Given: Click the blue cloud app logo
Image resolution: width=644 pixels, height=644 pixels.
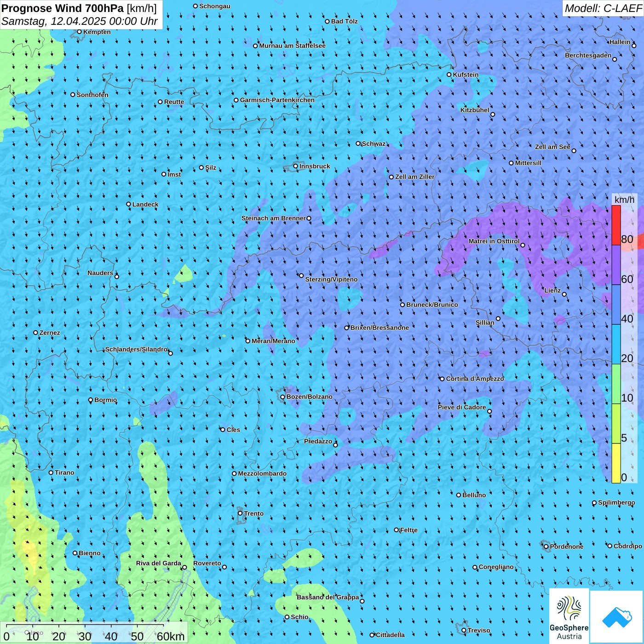Looking at the screenshot, I should pyautogui.click(x=617, y=617).
